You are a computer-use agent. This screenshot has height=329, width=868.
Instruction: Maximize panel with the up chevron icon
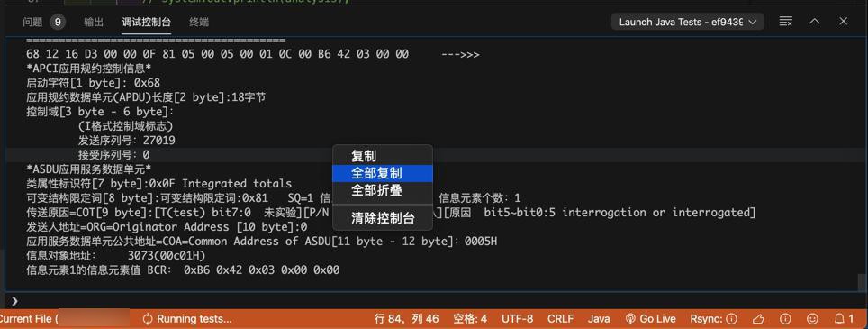click(814, 22)
